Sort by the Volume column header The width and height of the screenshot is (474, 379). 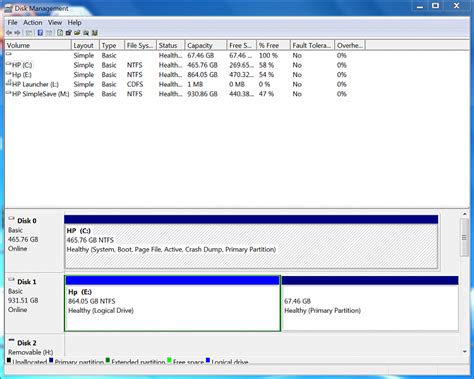click(38, 45)
